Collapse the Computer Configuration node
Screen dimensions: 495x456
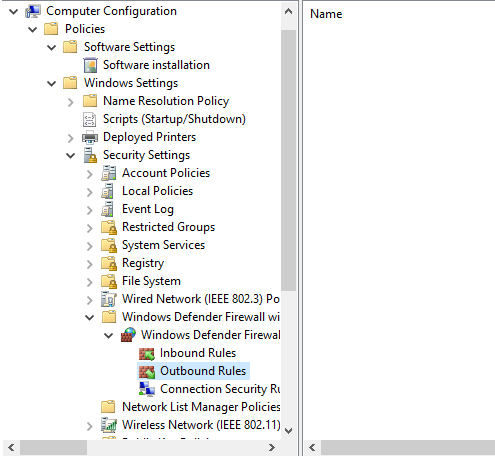point(14,12)
